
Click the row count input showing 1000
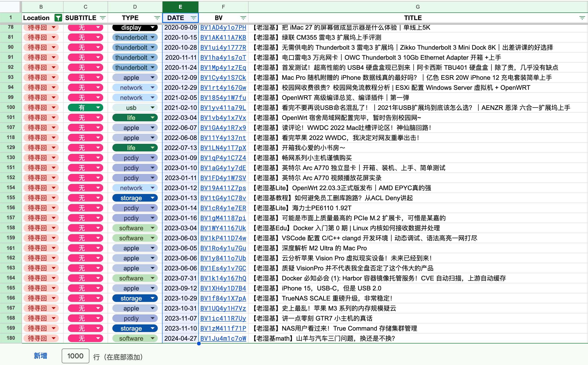(x=75, y=356)
